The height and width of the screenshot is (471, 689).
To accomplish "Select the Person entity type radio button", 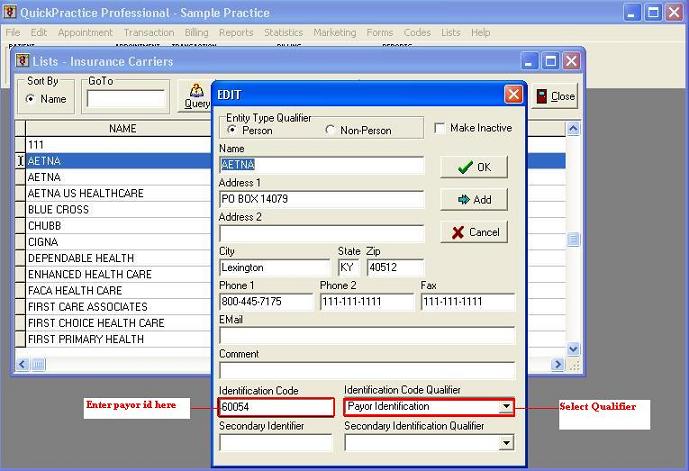I will (233, 130).
